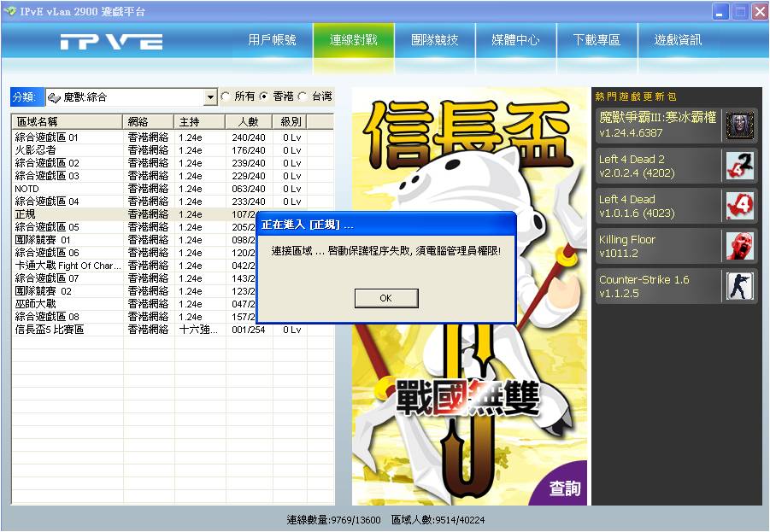
Task: Select the 火影忍者 room
Action: click(173, 150)
